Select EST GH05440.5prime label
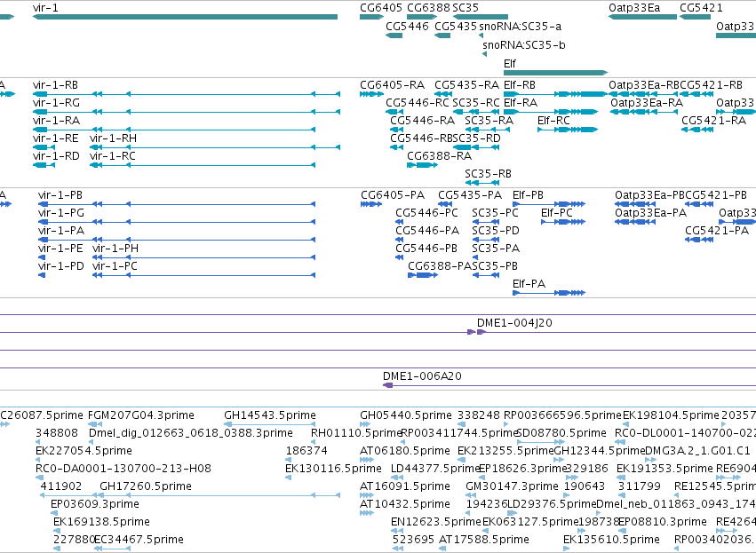The height and width of the screenshot is (553, 756). pyautogui.click(x=406, y=415)
